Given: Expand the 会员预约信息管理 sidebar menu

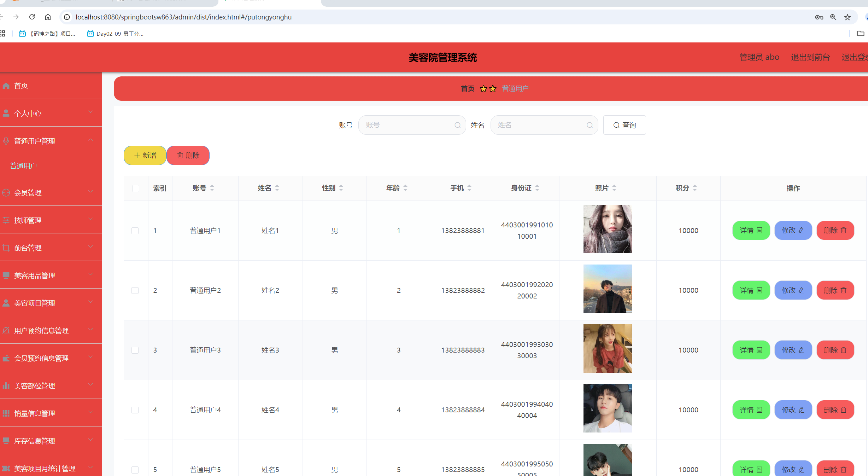Looking at the screenshot, I should [x=51, y=358].
